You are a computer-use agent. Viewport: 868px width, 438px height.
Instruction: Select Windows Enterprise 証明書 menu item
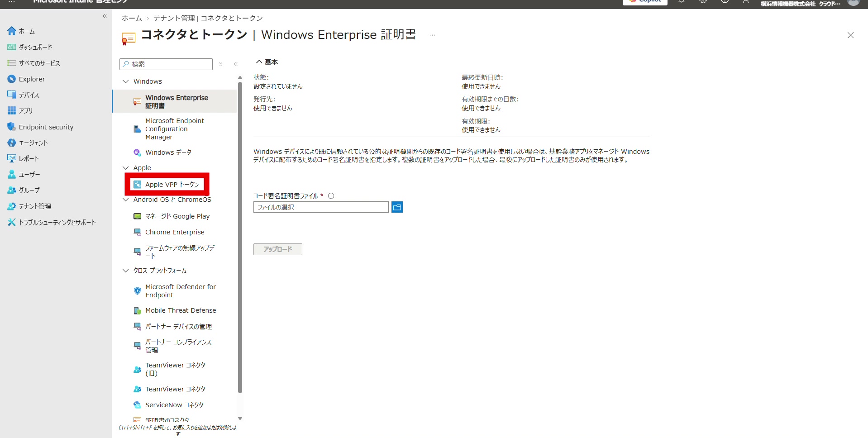point(175,101)
